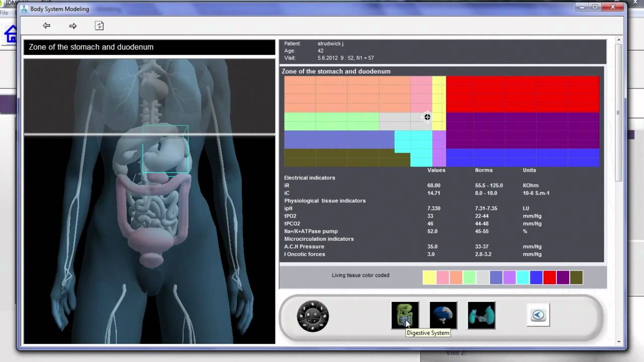Open the Digestive System model
Screen dimensions: 644x362
click(x=405, y=315)
